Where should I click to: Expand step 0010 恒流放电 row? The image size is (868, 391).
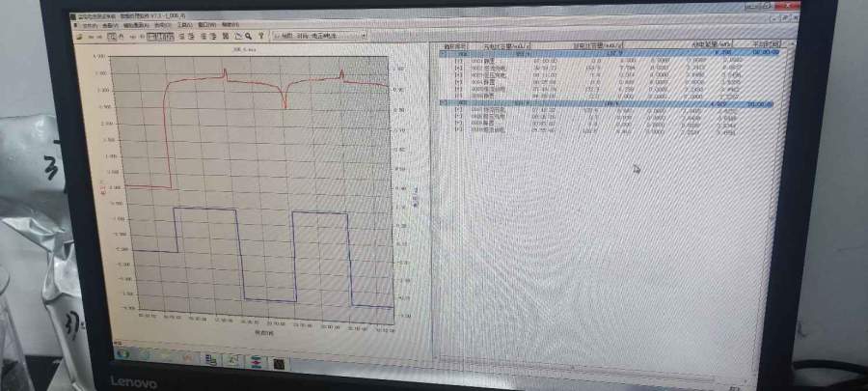[x=458, y=130]
